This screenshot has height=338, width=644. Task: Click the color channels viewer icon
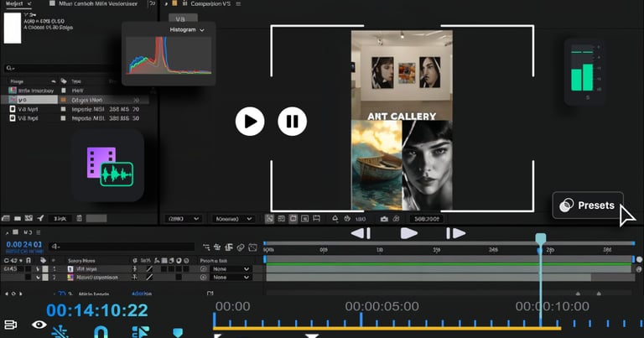[x=347, y=219]
